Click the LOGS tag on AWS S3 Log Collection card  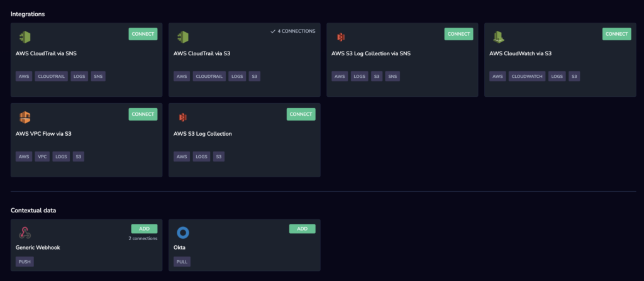pyautogui.click(x=202, y=157)
